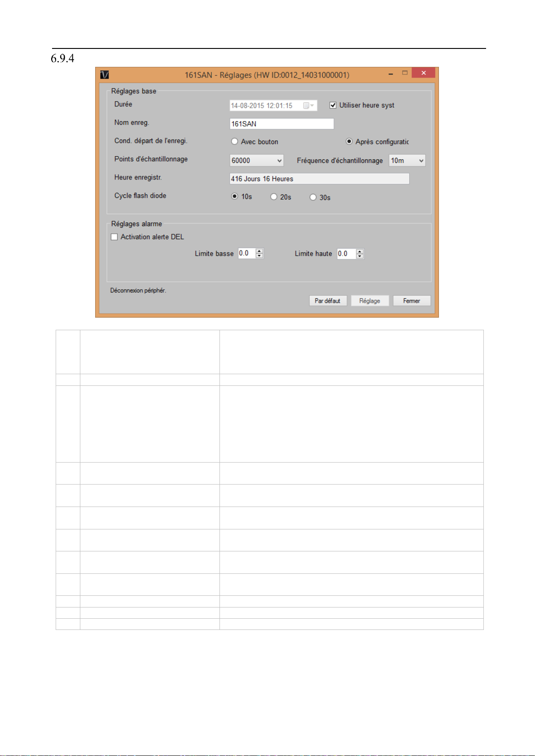
Task: Click the 'Réglages base' group title
Action: (134, 91)
